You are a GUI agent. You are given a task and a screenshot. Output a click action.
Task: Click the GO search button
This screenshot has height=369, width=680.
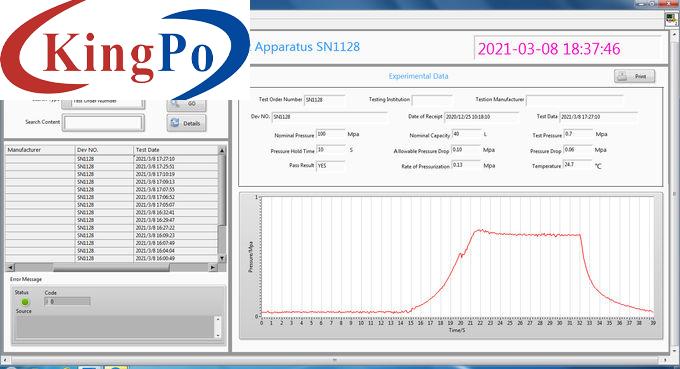coord(186,104)
